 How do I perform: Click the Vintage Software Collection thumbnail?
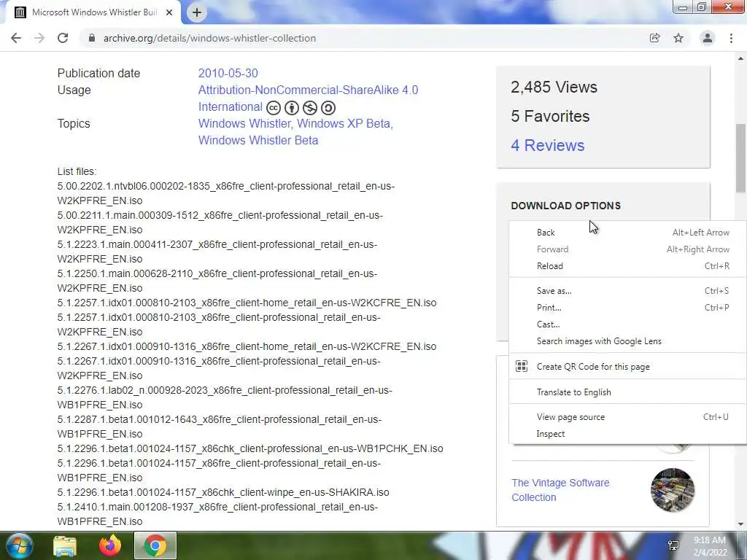(673, 490)
